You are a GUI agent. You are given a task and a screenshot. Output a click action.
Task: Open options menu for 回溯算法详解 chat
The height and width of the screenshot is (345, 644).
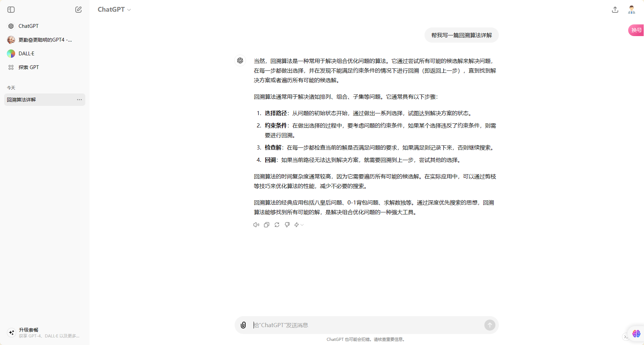tap(79, 100)
